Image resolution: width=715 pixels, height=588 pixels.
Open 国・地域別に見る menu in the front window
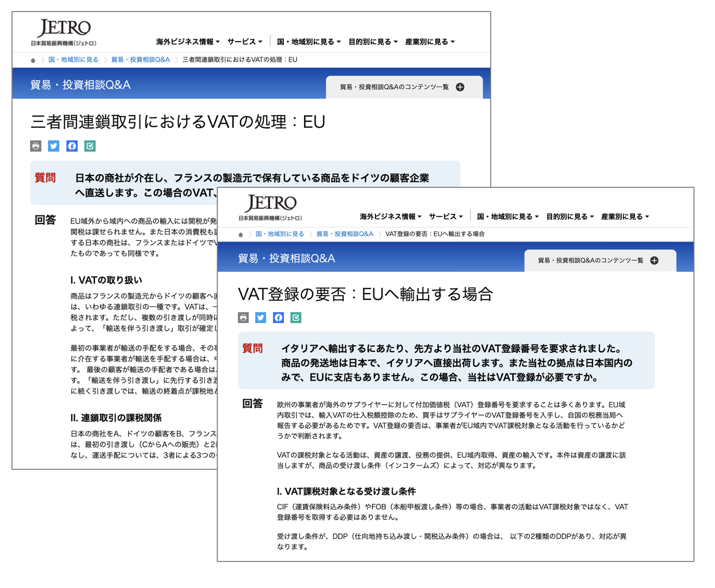coord(508,217)
